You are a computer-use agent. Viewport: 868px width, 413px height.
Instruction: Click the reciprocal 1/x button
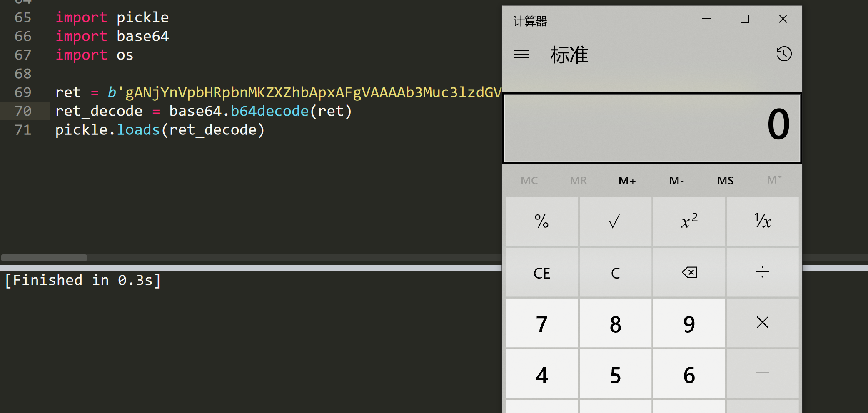pos(762,221)
